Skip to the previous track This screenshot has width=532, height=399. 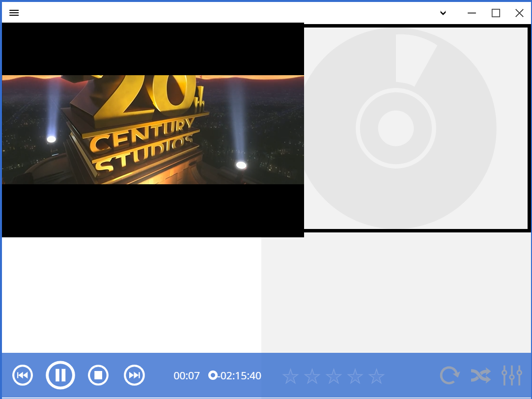click(23, 375)
